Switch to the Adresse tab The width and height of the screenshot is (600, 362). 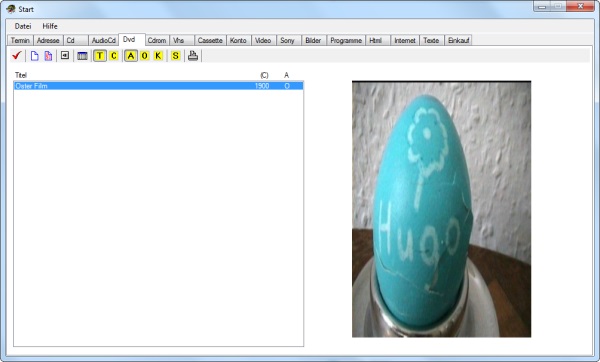pyautogui.click(x=48, y=40)
